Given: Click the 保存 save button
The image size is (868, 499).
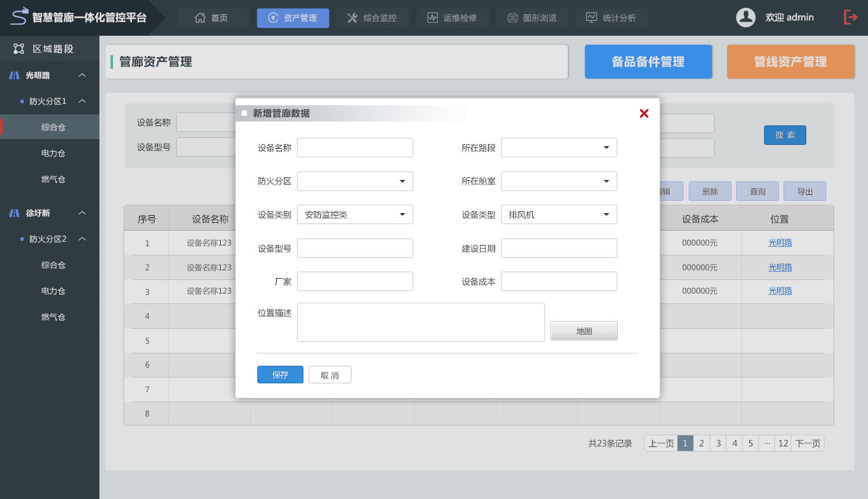Looking at the screenshot, I should (x=280, y=375).
